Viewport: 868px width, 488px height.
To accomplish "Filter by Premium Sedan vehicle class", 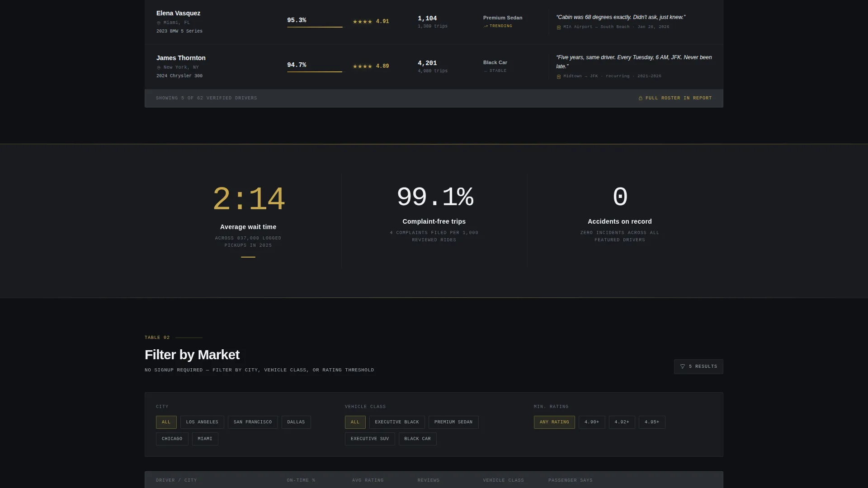I will 453,422.
